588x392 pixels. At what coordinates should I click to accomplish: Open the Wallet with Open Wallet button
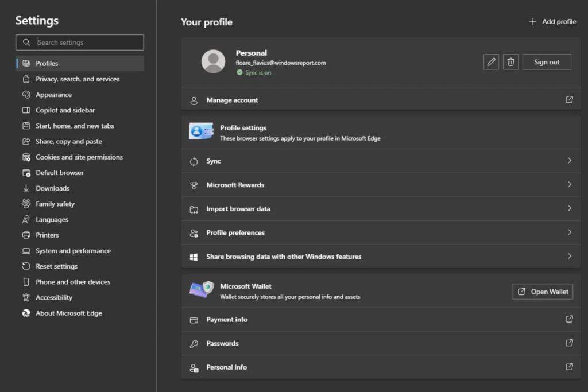pyautogui.click(x=542, y=292)
